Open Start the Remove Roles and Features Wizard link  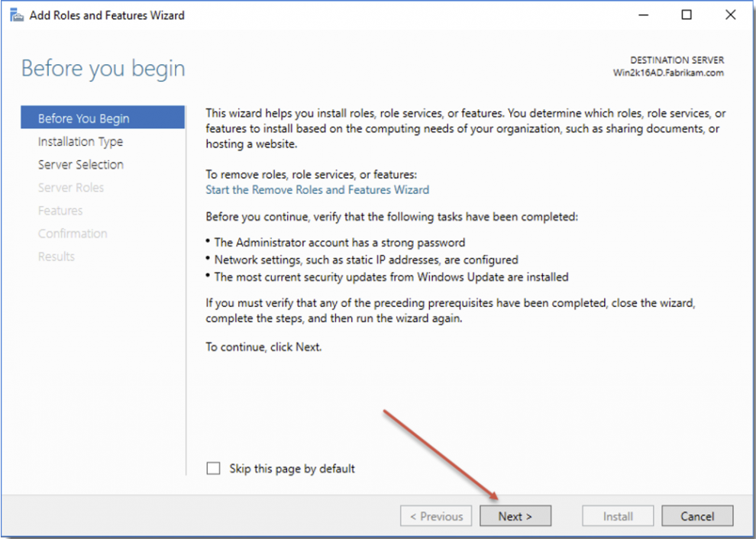[x=317, y=190]
